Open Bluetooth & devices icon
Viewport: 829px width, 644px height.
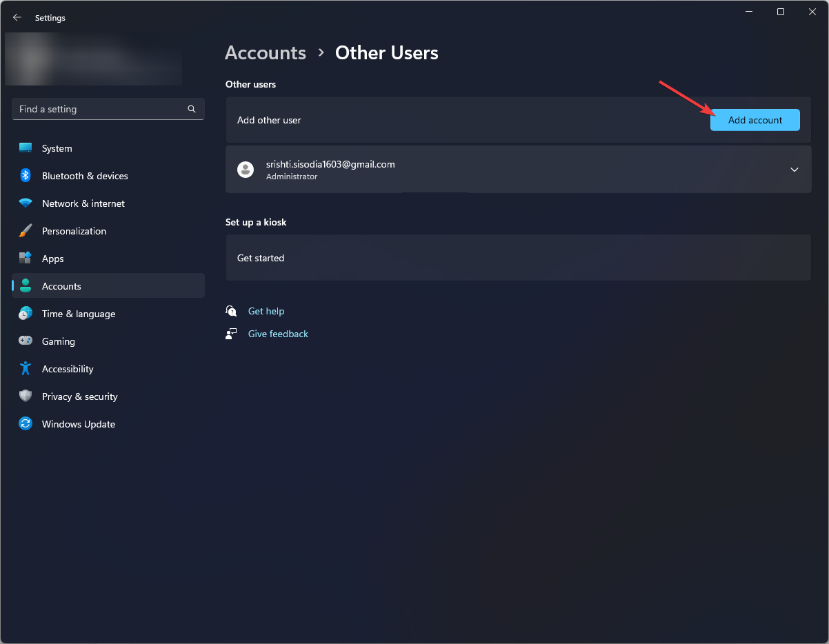(26, 176)
